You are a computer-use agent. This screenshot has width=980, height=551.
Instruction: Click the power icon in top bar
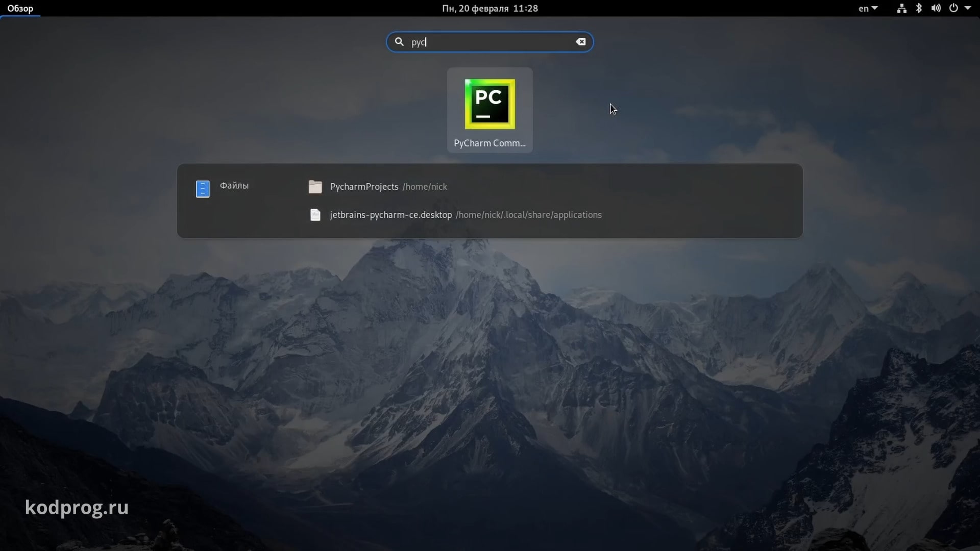tap(953, 8)
